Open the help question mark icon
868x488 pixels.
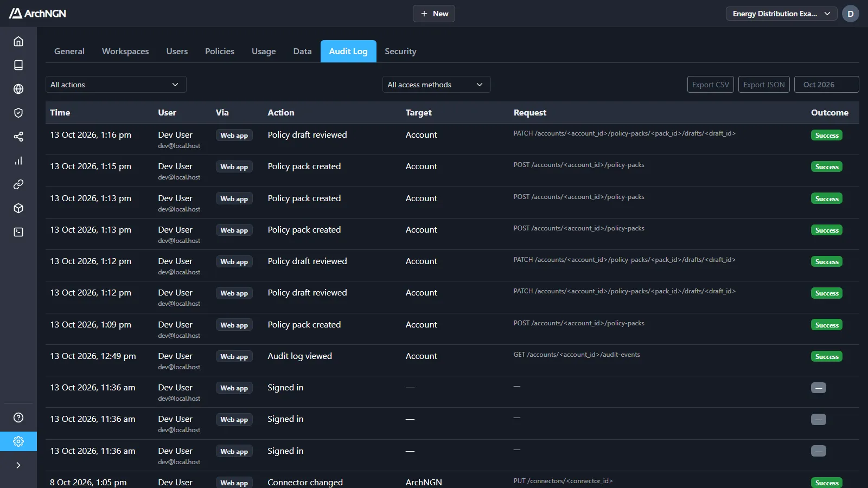[x=18, y=418]
